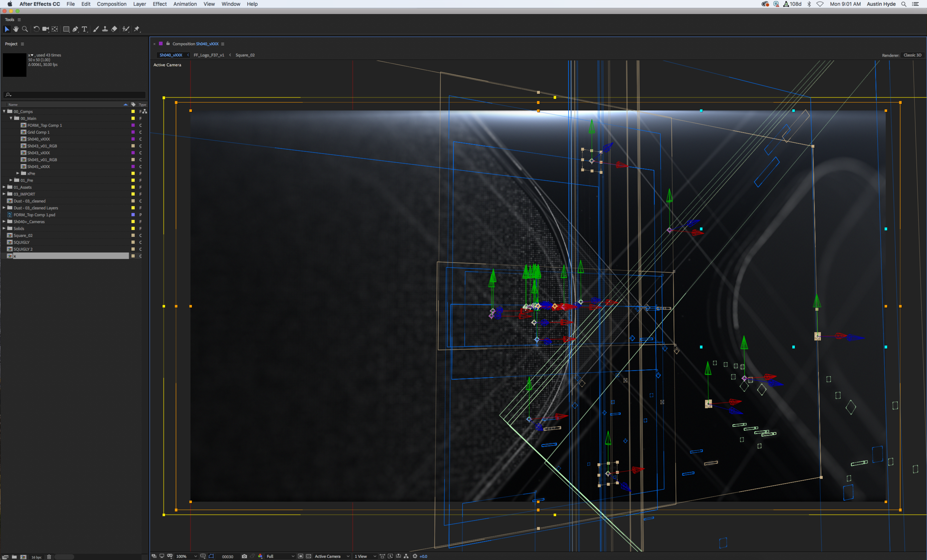
Task: Expand the 01_Assets folder
Action: point(4,187)
